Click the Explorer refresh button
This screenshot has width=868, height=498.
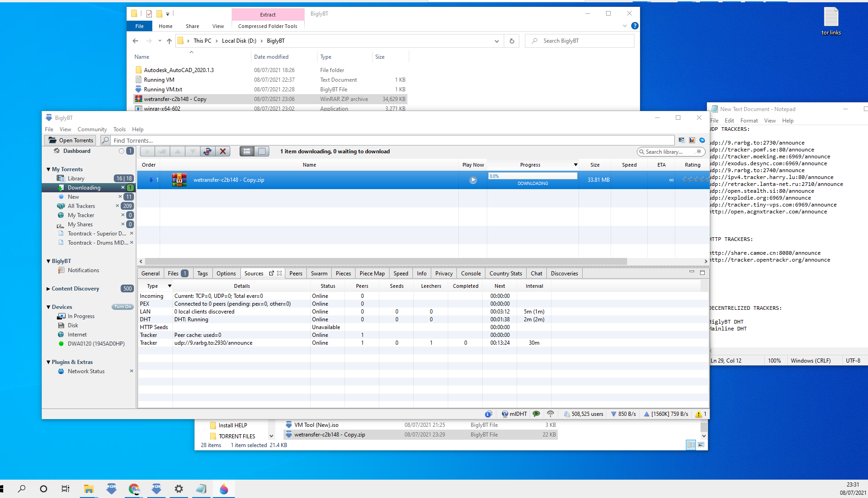(x=512, y=41)
